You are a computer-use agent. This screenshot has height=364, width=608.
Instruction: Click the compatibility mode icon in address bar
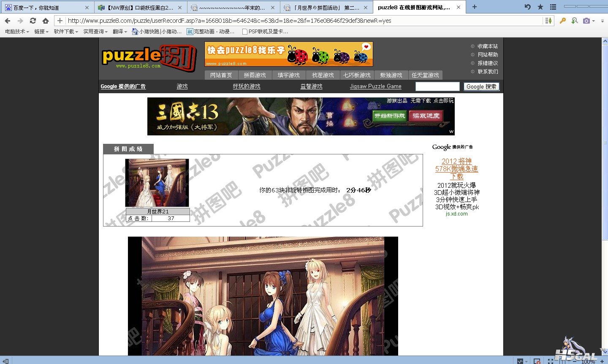548,21
